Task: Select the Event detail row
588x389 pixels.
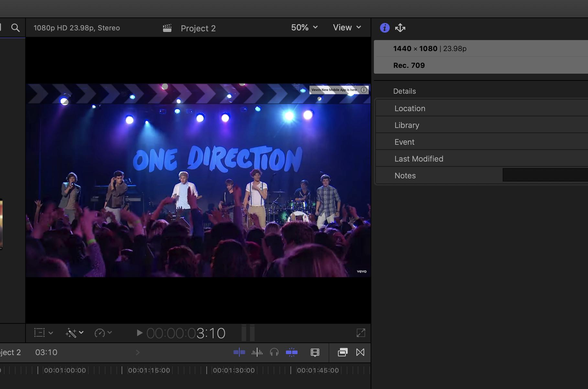Action: click(x=482, y=142)
